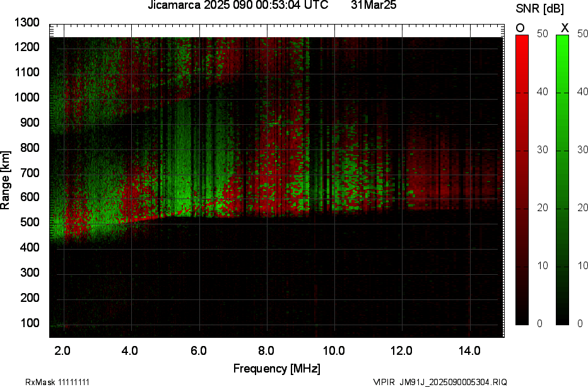The height and width of the screenshot is (387, 588).
Task: Click the 1300 range tick label
Action: click(x=26, y=23)
